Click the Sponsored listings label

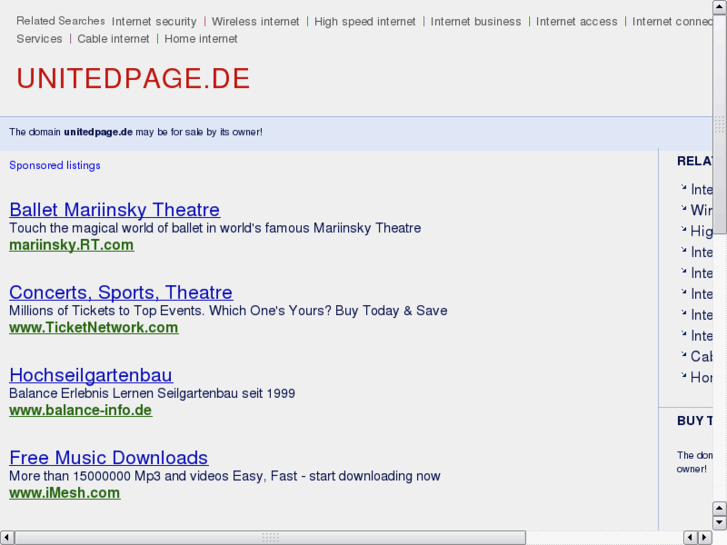click(55, 165)
